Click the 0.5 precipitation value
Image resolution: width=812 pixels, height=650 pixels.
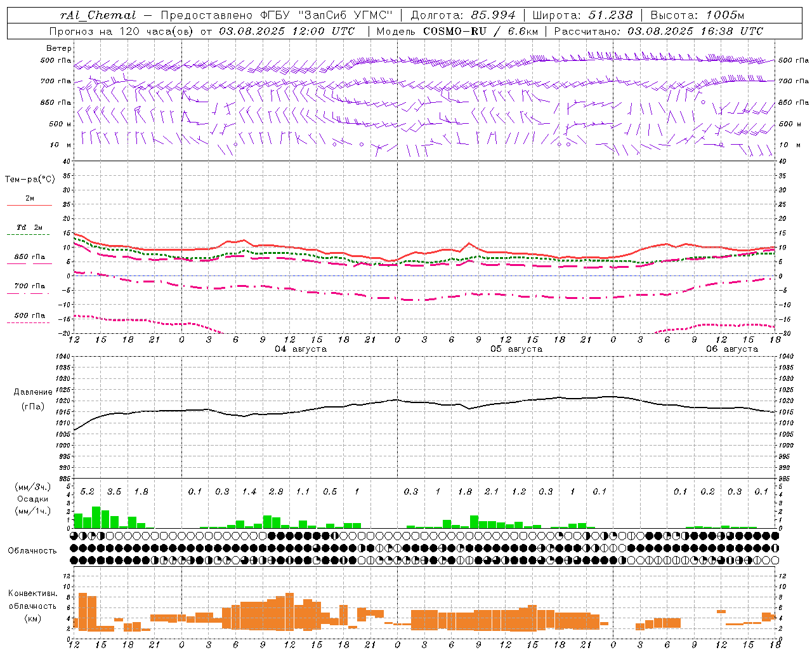click(x=330, y=491)
